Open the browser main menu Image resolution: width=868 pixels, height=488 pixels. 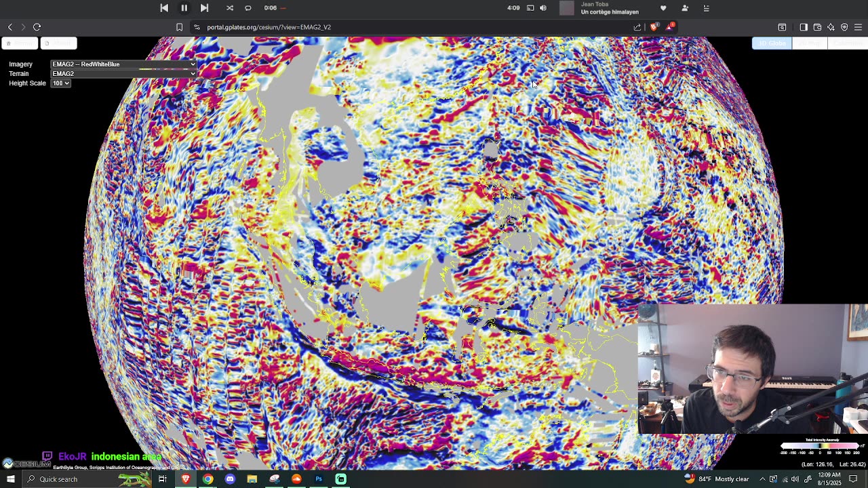click(x=858, y=27)
